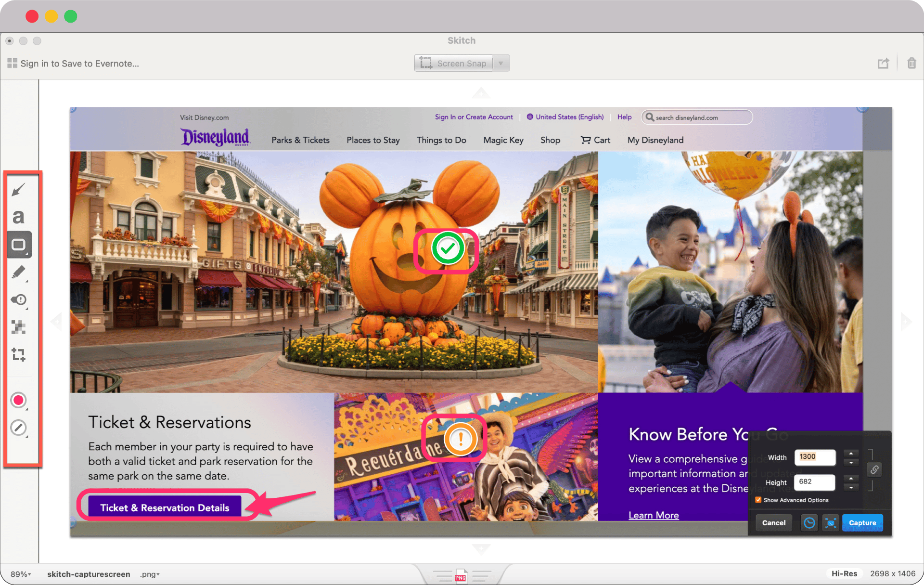924x585 pixels.
Task: Click the Width input field
Action: tap(815, 457)
